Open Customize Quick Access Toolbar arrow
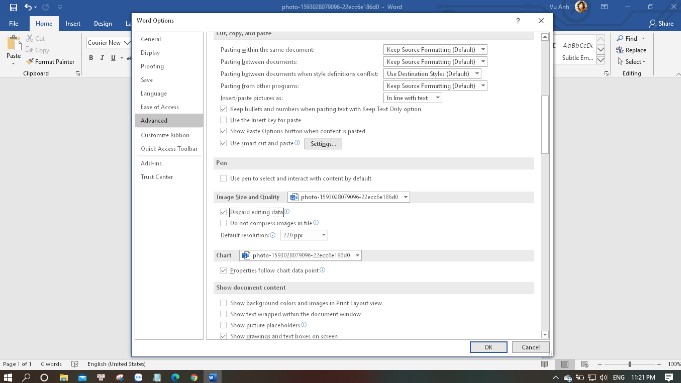 [x=60, y=7]
